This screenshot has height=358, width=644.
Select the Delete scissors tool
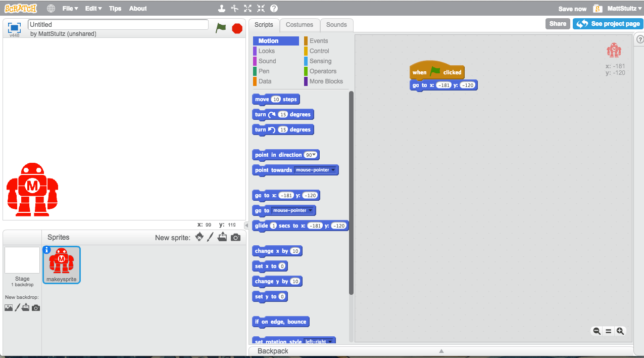click(234, 9)
